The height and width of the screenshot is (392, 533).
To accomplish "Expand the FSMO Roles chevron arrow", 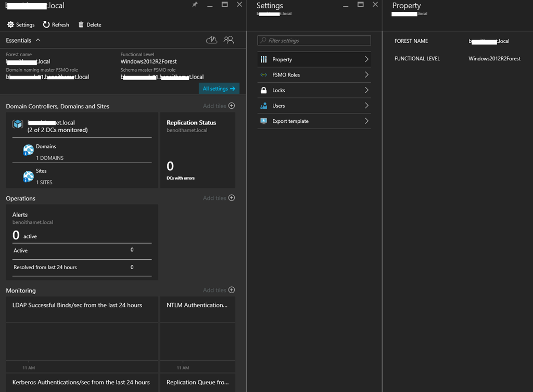I will (366, 75).
